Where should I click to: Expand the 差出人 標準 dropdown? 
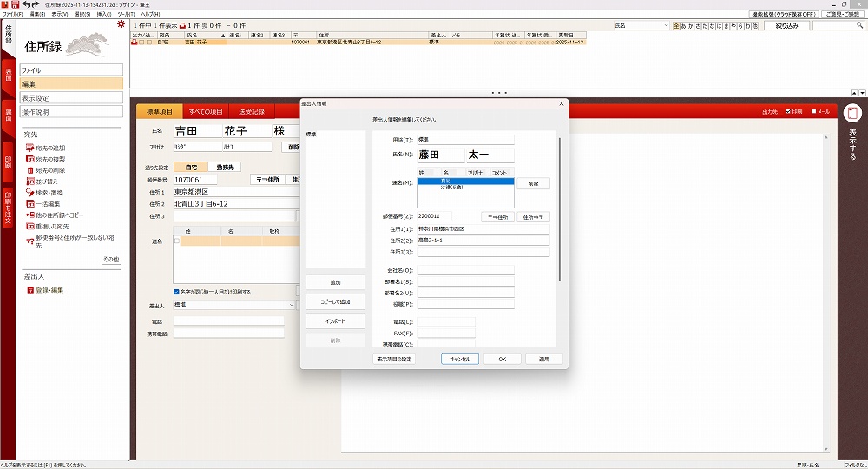pyautogui.click(x=292, y=306)
